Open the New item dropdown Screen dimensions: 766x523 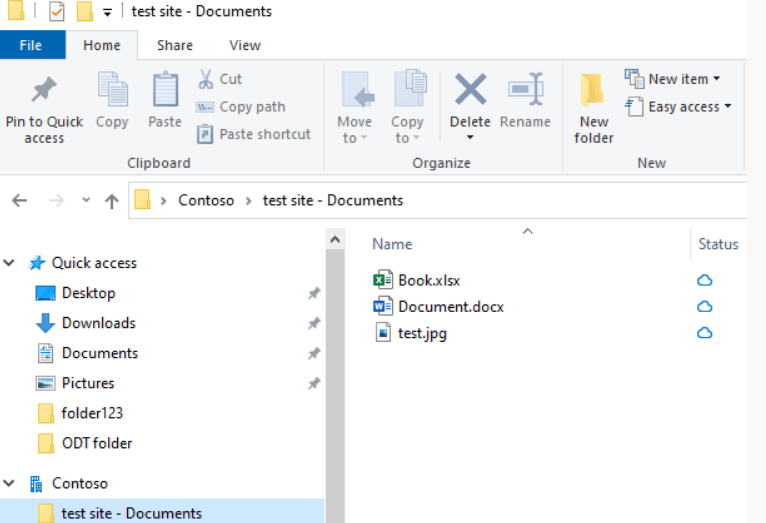click(x=673, y=79)
